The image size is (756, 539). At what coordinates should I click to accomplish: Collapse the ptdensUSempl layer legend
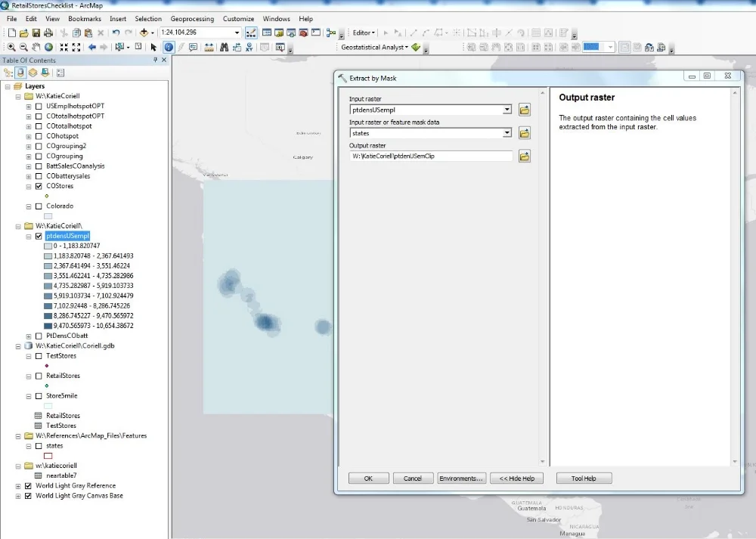click(29, 236)
